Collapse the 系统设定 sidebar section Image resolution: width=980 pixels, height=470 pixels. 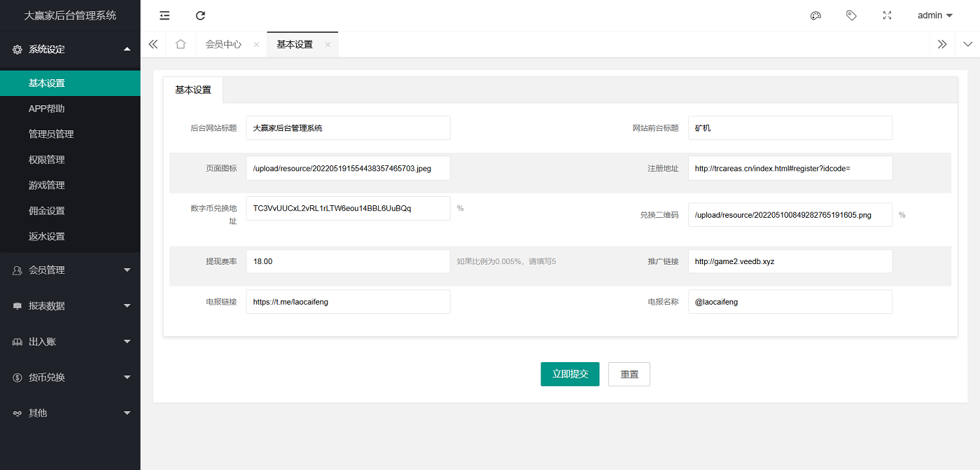point(70,49)
